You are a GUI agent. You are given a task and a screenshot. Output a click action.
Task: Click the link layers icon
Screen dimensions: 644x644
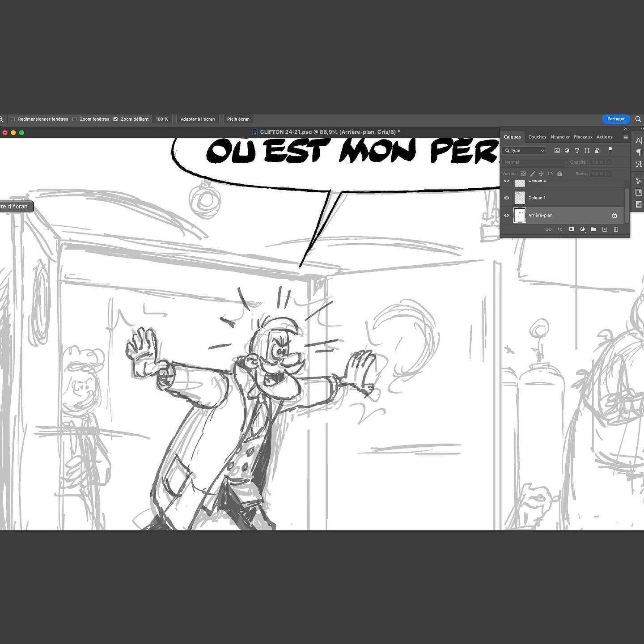click(x=548, y=229)
